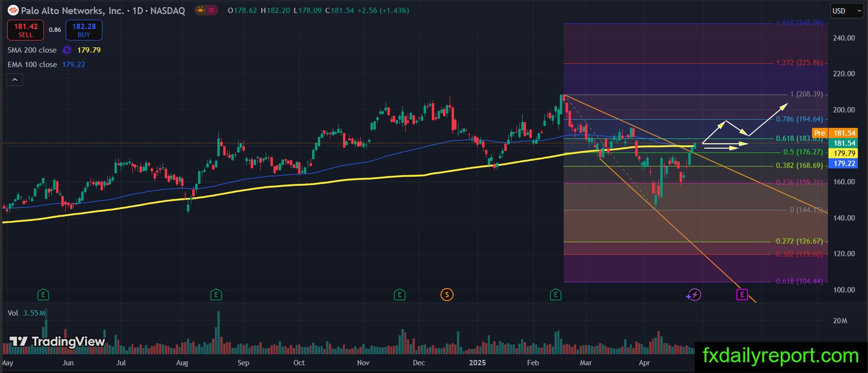Screen dimensions: 868x373
Task: Click the Nov label on time axis
Action: coord(363,363)
